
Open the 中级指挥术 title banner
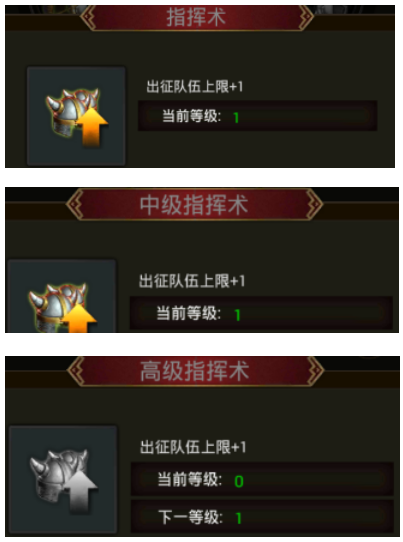(194, 204)
